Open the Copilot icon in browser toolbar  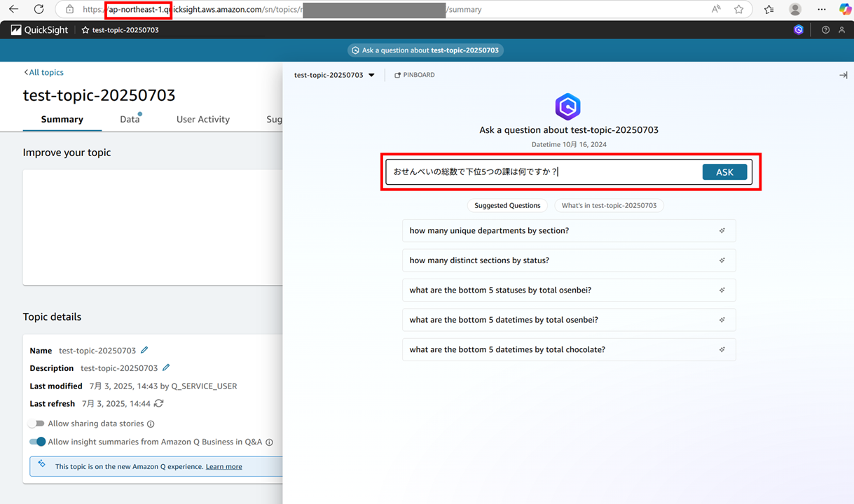pyautogui.click(x=844, y=9)
